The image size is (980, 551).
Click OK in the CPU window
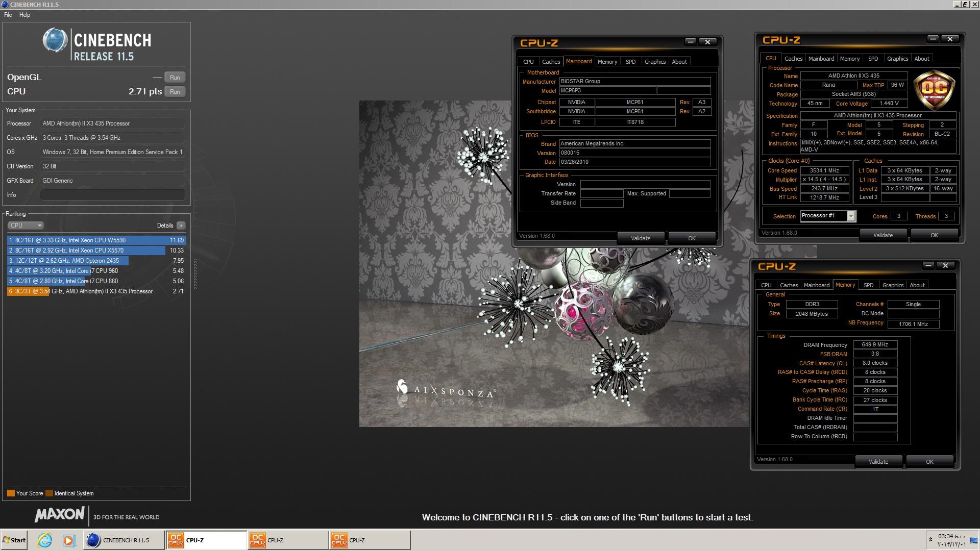click(x=934, y=235)
